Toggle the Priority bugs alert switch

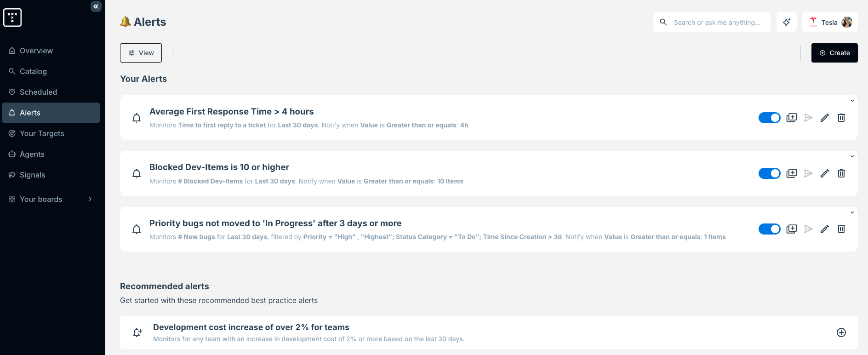pyautogui.click(x=770, y=229)
